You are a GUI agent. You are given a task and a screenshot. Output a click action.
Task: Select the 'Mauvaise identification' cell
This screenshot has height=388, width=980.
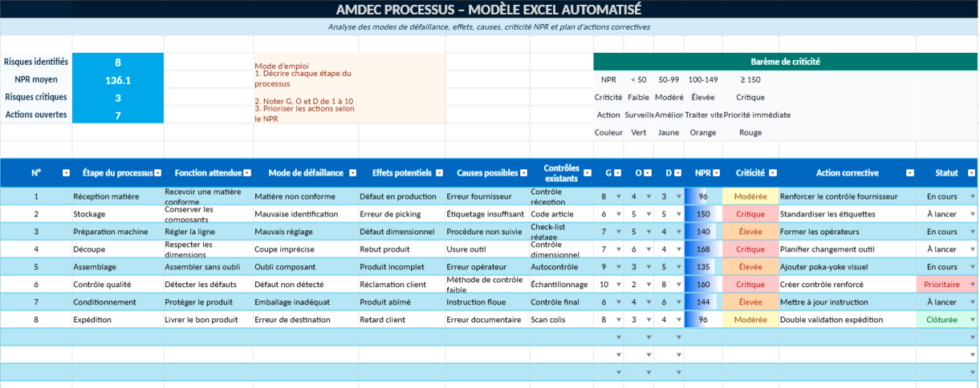tap(306, 214)
